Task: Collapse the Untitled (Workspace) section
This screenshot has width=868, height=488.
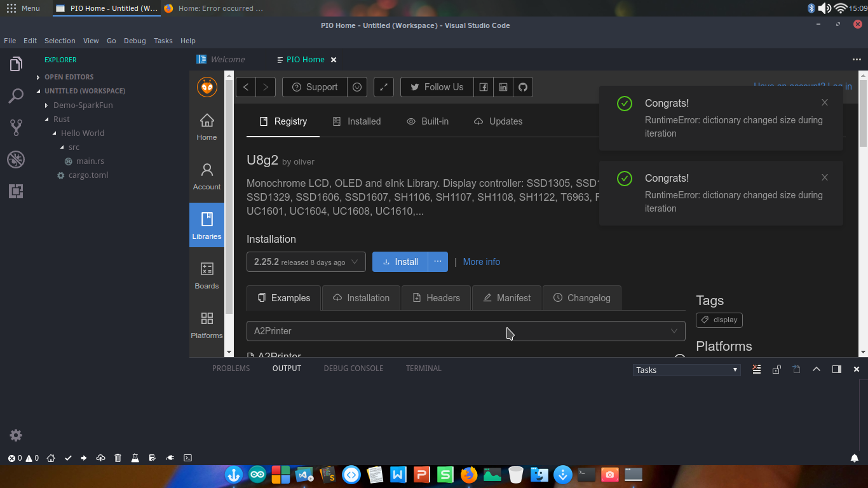Action: [85, 91]
